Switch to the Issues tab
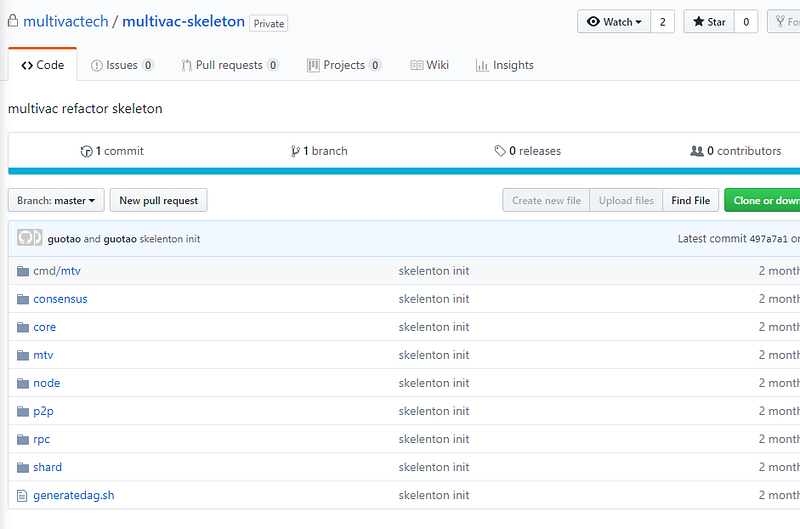800x529 pixels. tap(122, 65)
